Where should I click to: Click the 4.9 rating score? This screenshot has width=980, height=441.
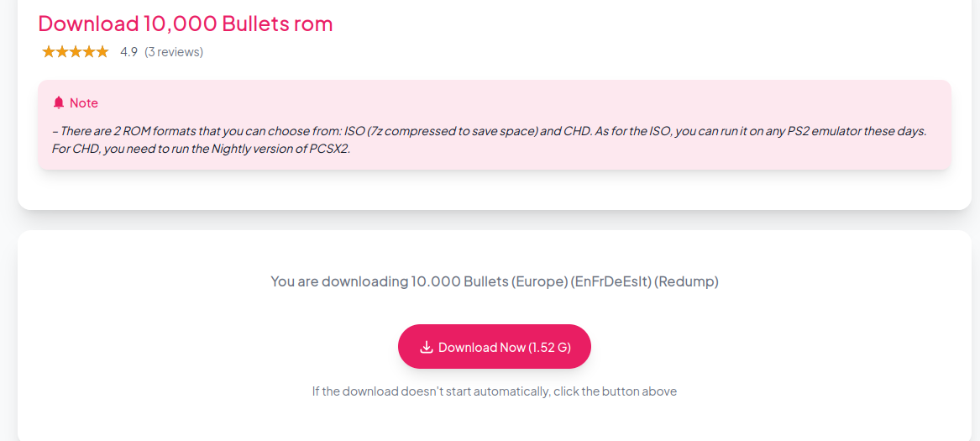pos(128,52)
